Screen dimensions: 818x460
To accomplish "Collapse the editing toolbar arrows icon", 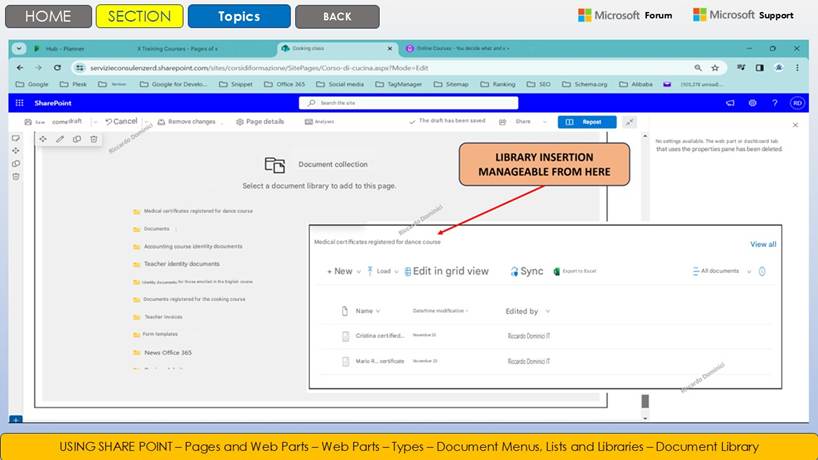I will click(630, 122).
